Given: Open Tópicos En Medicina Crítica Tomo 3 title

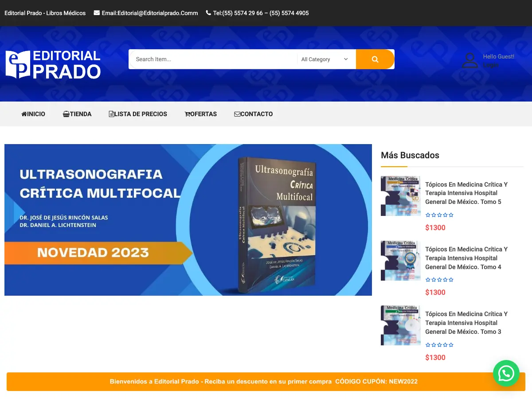Looking at the screenshot, I should tap(466, 323).
